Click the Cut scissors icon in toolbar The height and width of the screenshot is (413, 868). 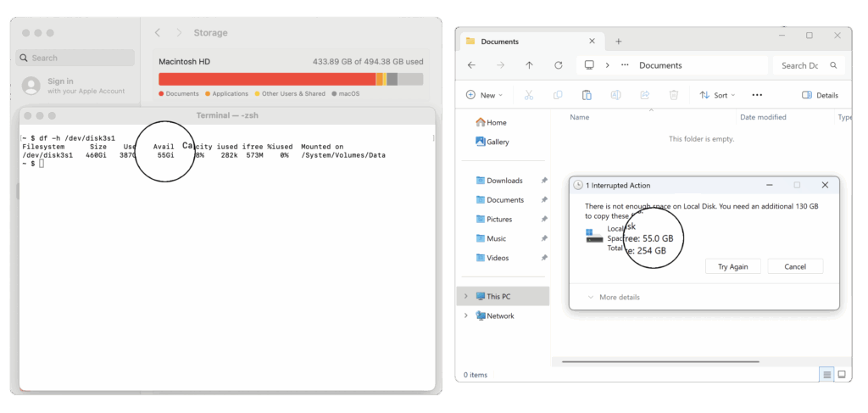529,95
